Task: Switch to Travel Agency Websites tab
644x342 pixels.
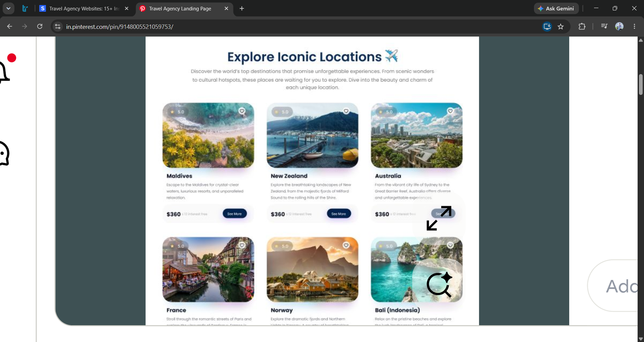Action: pyautogui.click(x=84, y=8)
